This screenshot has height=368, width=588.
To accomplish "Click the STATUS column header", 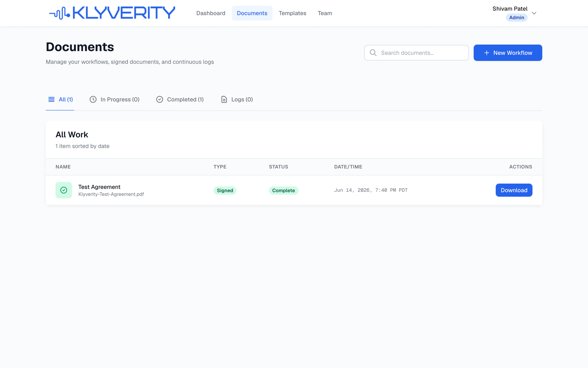I will point(278,167).
